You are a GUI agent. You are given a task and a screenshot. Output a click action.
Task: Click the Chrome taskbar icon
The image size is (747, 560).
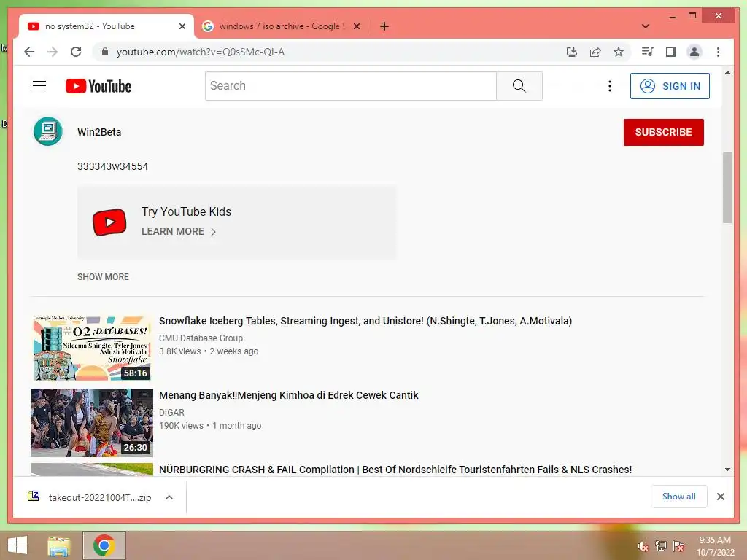(x=104, y=545)
